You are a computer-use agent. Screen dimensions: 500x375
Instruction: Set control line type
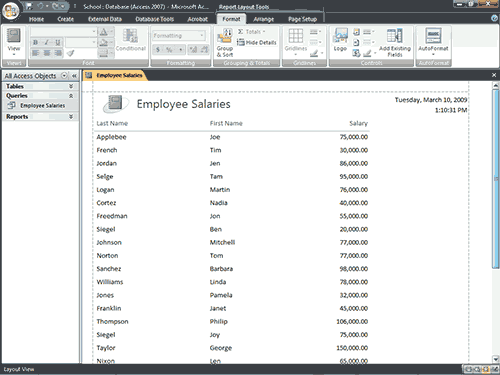[368, 42]
